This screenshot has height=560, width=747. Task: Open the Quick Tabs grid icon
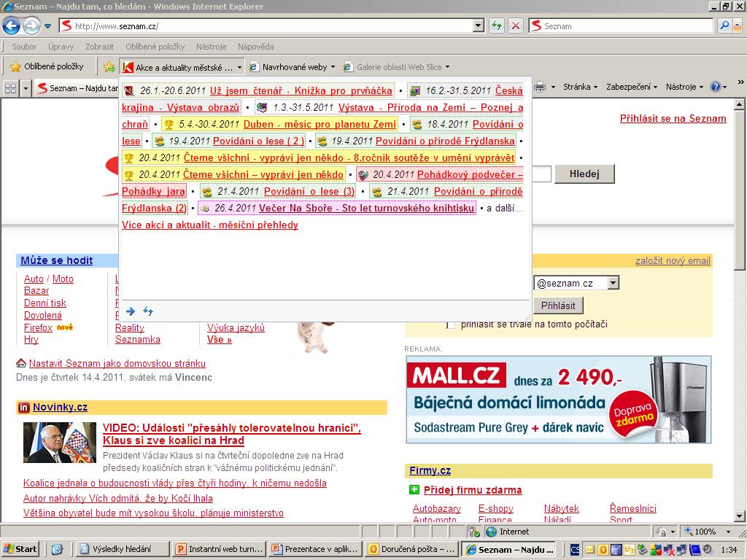(x=10, y=88)
